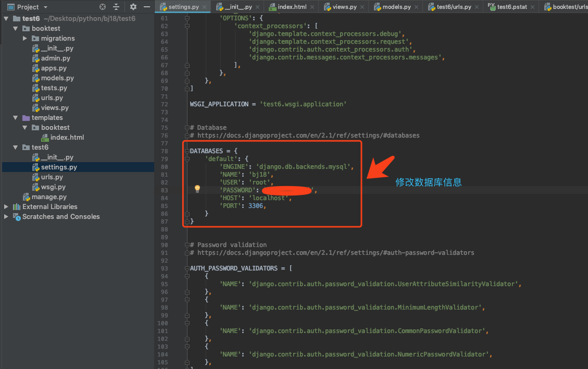Collapse the templates folder
Image resolution: width=588 pixels, height=369 pixels.
pos(16,117)
